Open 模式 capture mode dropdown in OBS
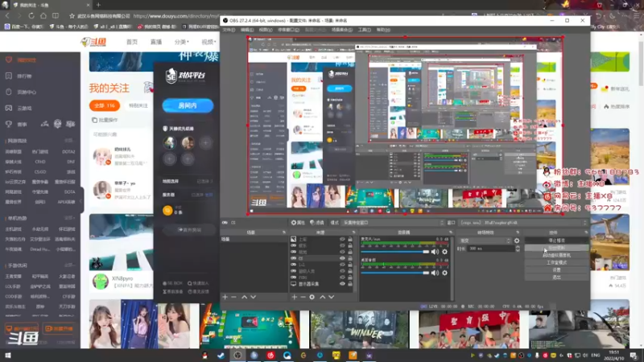The height and width of the screenshot is (362, 644). [394, 223]
